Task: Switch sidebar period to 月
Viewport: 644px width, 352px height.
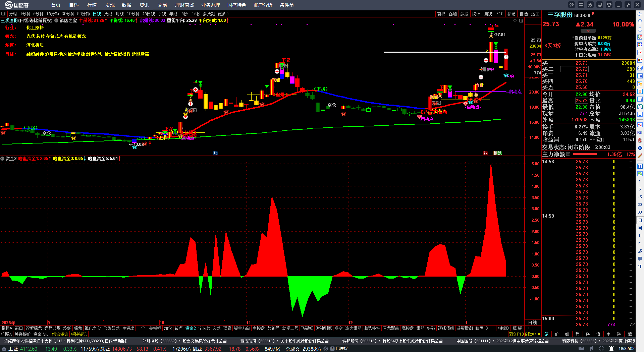Action: pos(640,236)
